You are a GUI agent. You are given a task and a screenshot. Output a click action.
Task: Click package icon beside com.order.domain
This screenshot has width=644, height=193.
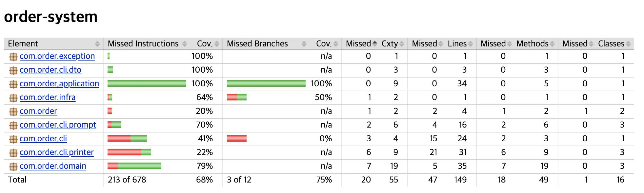[x=13, y=167]
